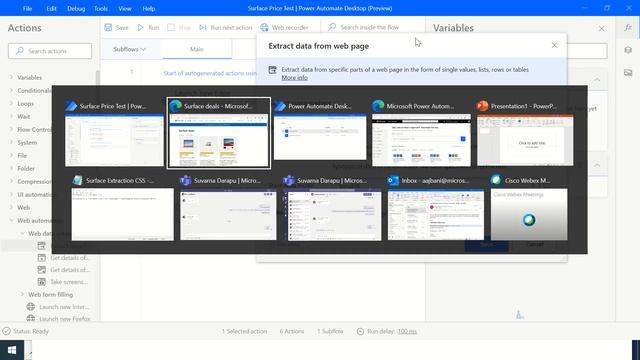The width and height of the screenshot is (640, 360).
Task: Open the Help menu
Action: pos(149,8)
